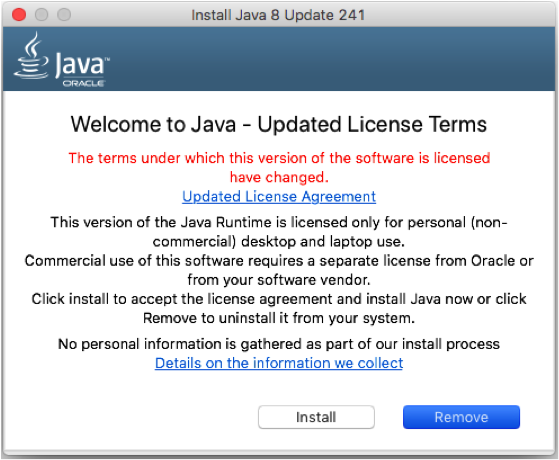
Task: Click the Commercial use license requirement text
Action: [x=279, y=270]
